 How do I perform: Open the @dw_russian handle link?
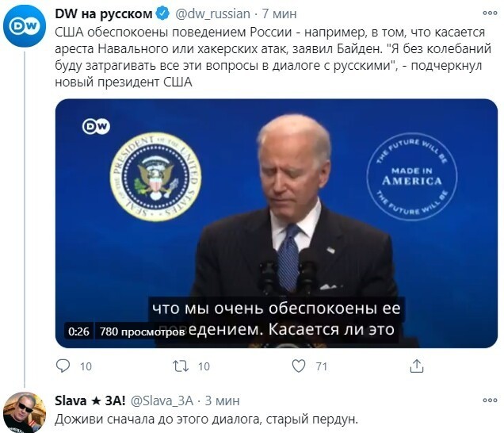[213, 13]
